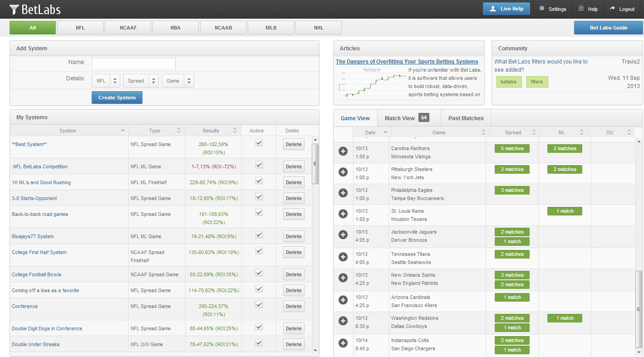Open Coming off a loss as a favorite
Viewport: 644px width, 357px height.
pyautogui.click(x=45, y=290)
